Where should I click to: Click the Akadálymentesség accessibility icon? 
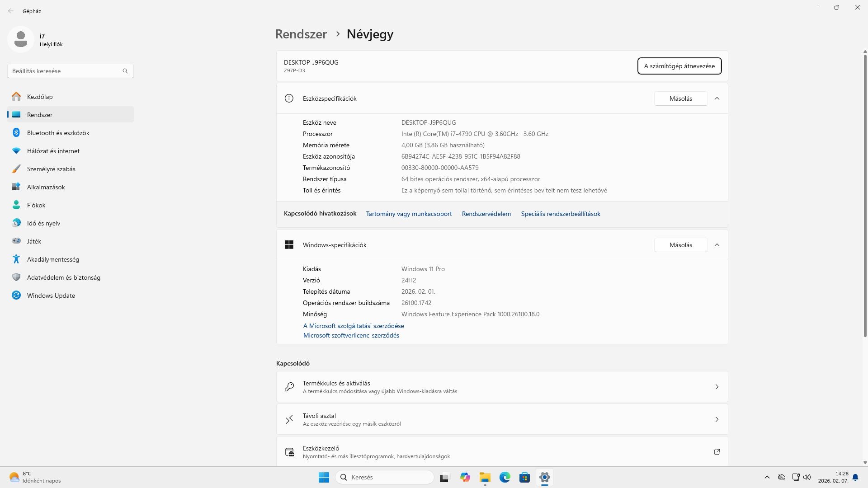coord(16,259)
